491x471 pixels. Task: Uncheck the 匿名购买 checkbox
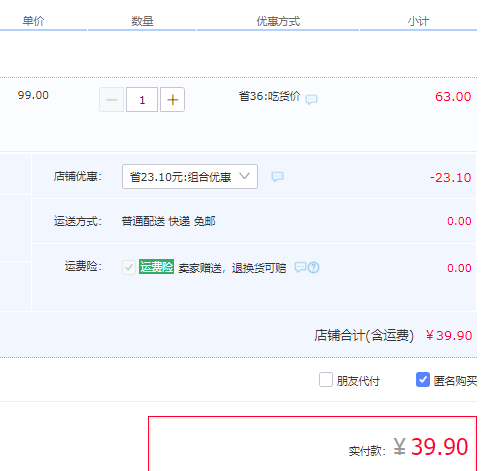423,380
